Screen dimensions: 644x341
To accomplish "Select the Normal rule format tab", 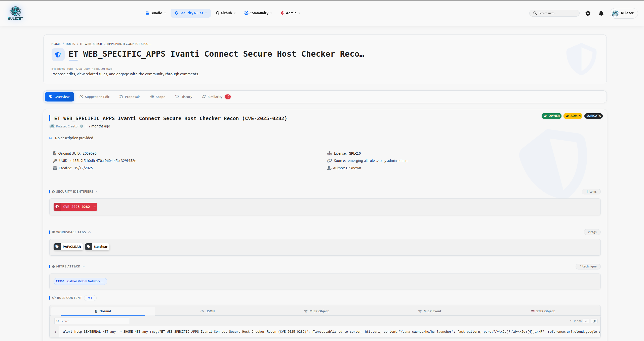I will [103, 311].
